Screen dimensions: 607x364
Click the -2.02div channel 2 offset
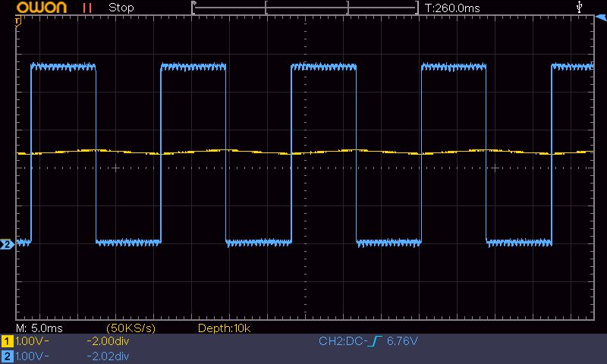point(108,356)
